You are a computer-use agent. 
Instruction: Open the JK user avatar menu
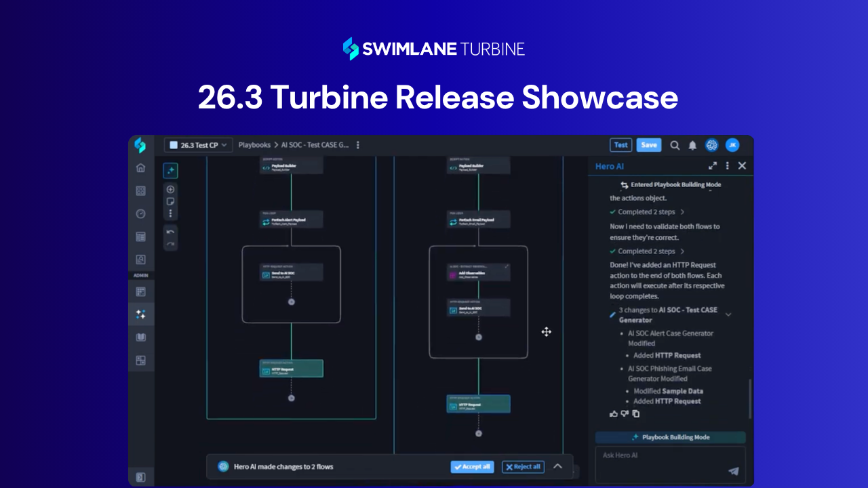tap(732, 145)
